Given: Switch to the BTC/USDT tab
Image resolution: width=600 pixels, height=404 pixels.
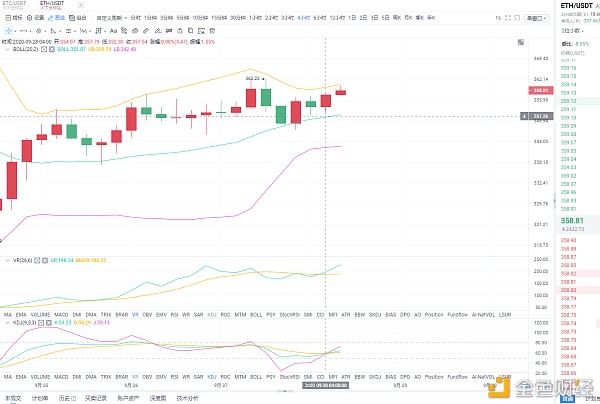Looking at the screenshot, I should point(14,5).
